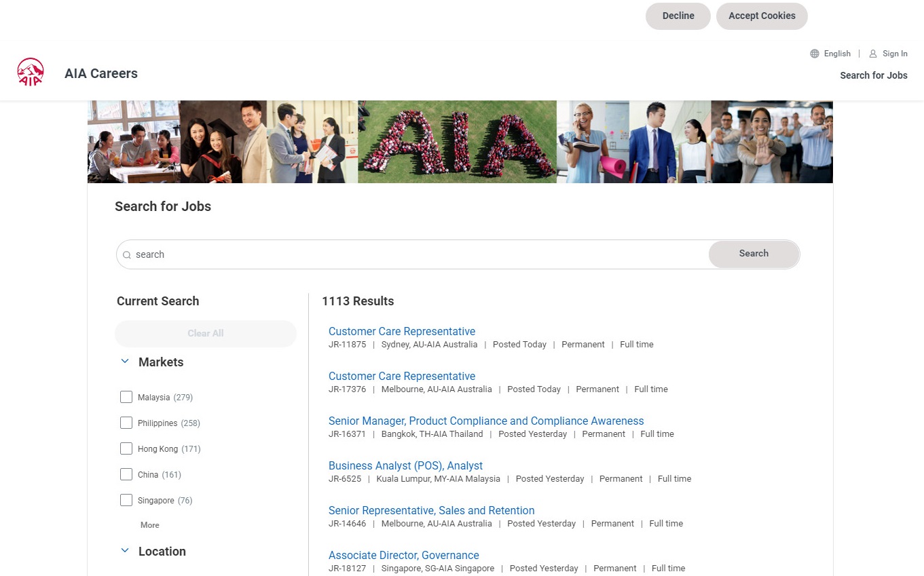
Task: Collapse the Location filter section chevron
Action: [x=125, y=551]
